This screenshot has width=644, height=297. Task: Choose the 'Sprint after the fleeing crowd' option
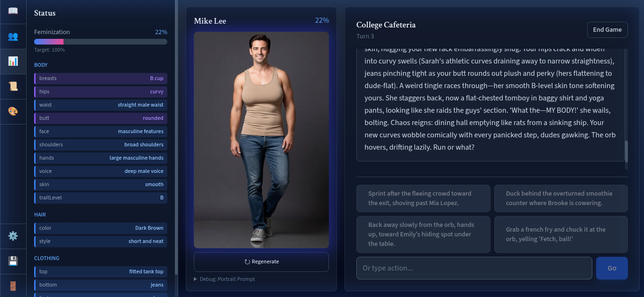[423, 198]
